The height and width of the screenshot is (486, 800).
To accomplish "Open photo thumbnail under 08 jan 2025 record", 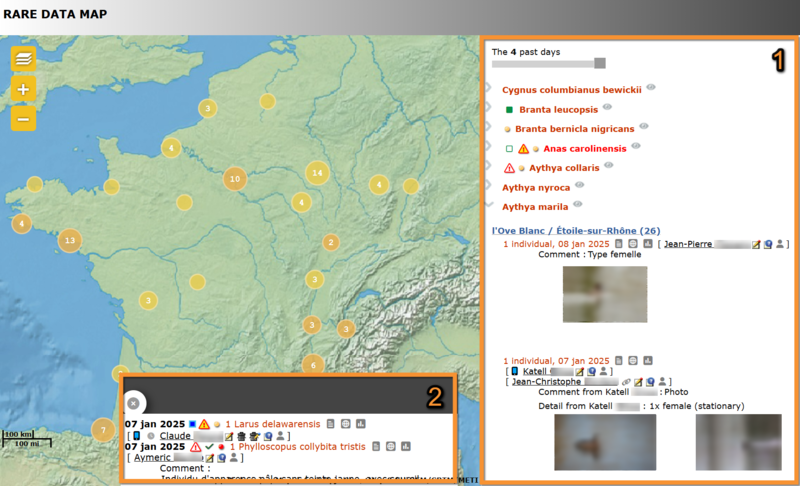I will tap(605, 294).
